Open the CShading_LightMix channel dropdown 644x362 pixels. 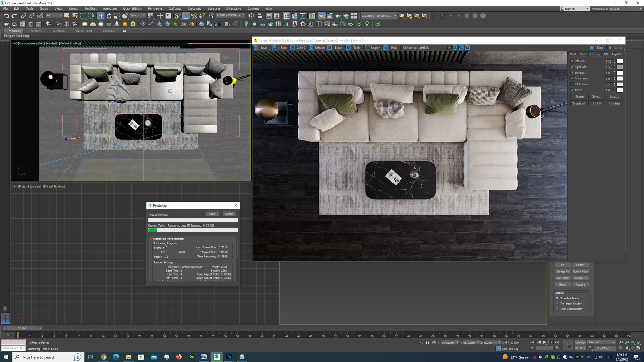449,48
